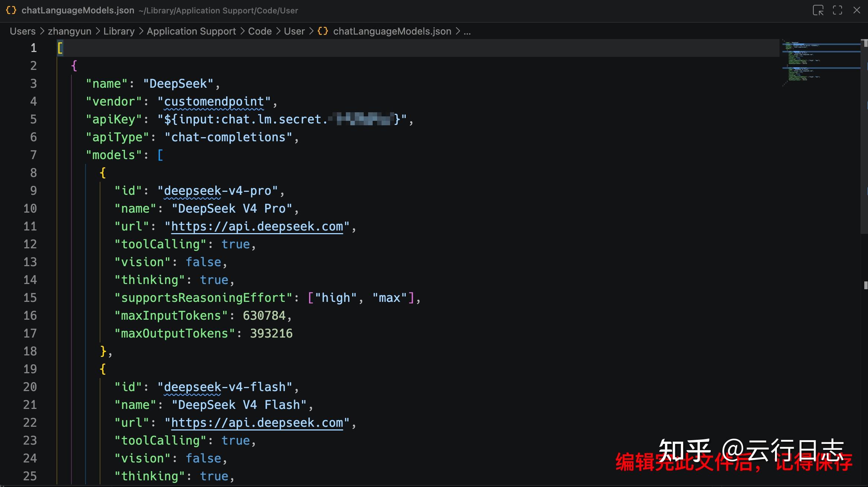Viewport: 868px width, 487px height.
Task: Open the api.deepseek.com link on line 22
Action: pos(257,423)
